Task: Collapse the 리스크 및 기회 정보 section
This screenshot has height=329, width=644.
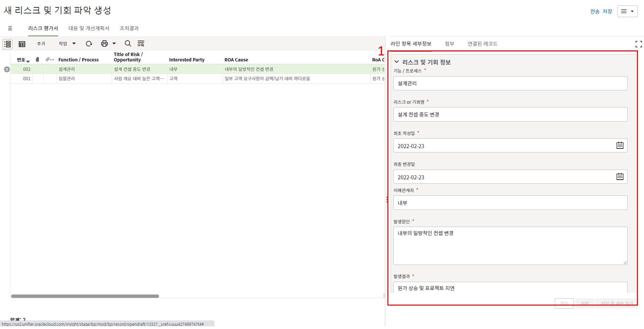Action: (x=397, y=62)
